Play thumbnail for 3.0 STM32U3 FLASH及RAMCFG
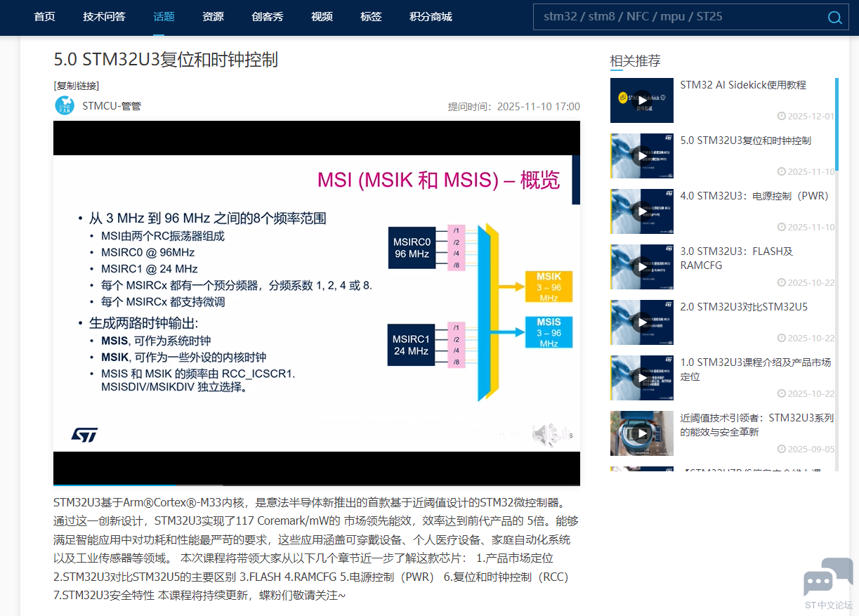Screen dimensions: 859x616 pos(642,267)
